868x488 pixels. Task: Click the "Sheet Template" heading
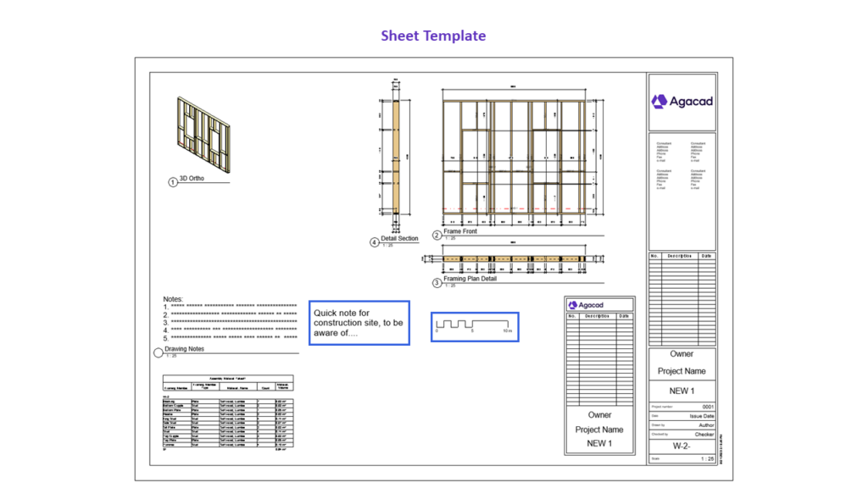(433, 36)
